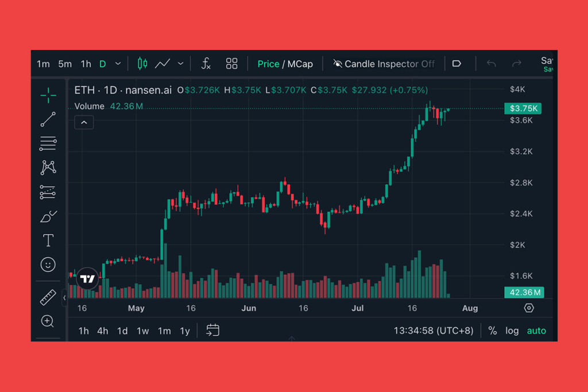Screen dimensions: 588x392
Task: Select the 1w date range
Action: [142, 331]
